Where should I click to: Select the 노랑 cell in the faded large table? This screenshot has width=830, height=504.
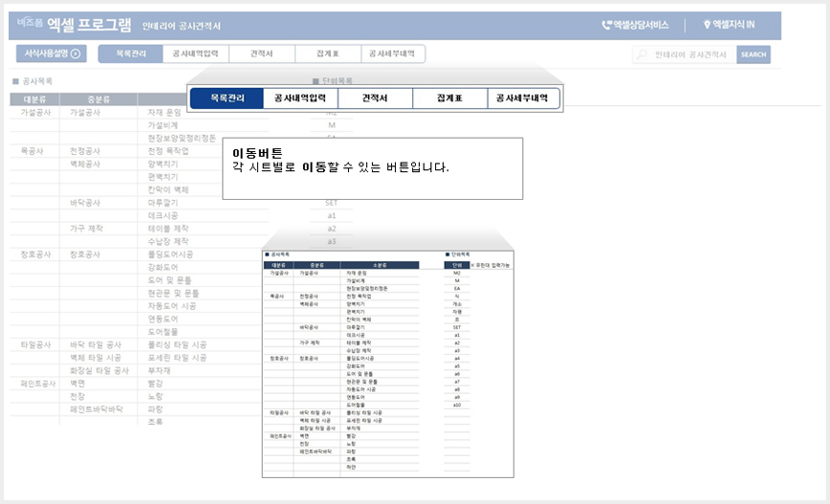[155, 396]
